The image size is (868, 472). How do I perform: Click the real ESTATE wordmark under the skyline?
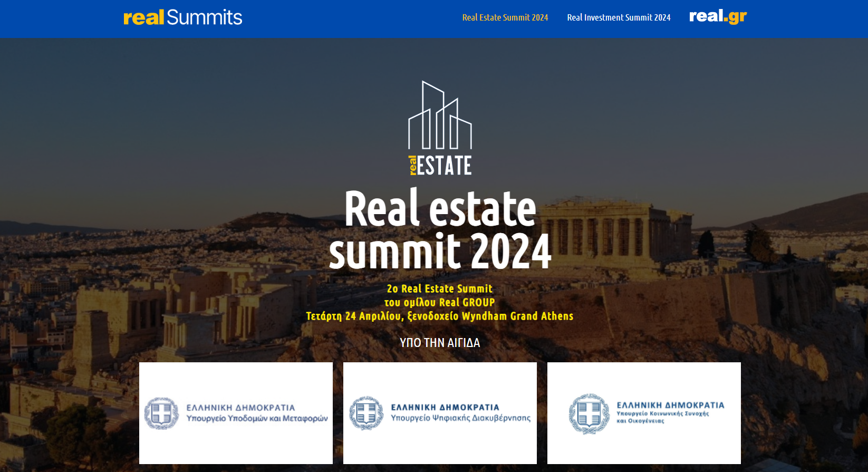coord(440,166)
